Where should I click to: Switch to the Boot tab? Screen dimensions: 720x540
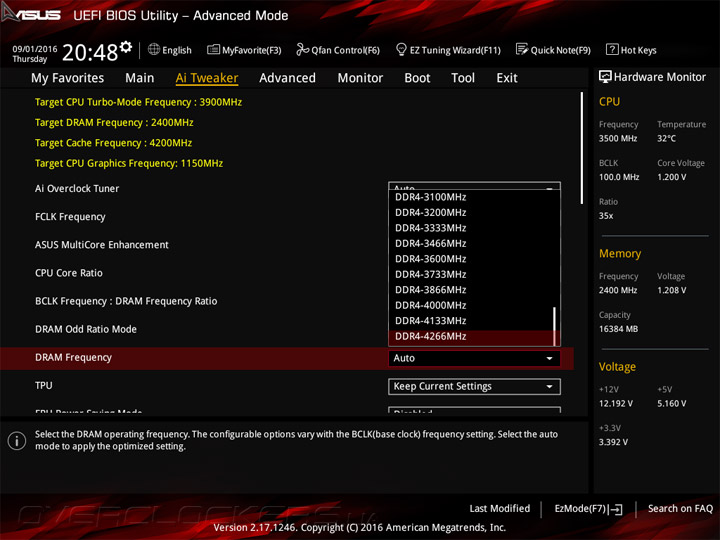[417, 78]
